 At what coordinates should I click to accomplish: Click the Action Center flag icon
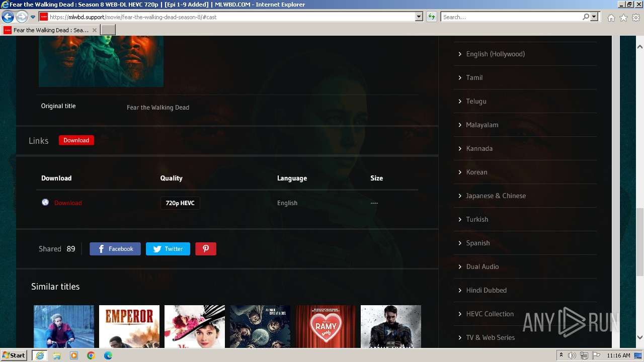[x=595, y=355]
